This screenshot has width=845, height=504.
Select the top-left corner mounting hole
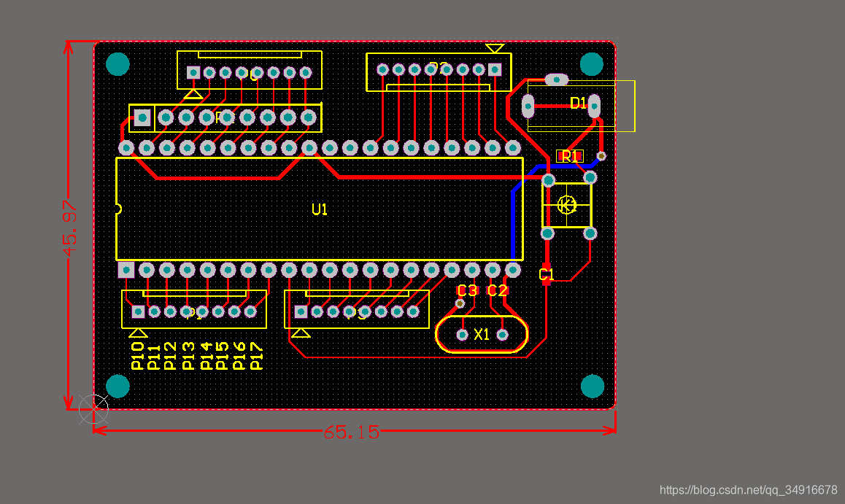pyautogui.click(x=117, y=64)
